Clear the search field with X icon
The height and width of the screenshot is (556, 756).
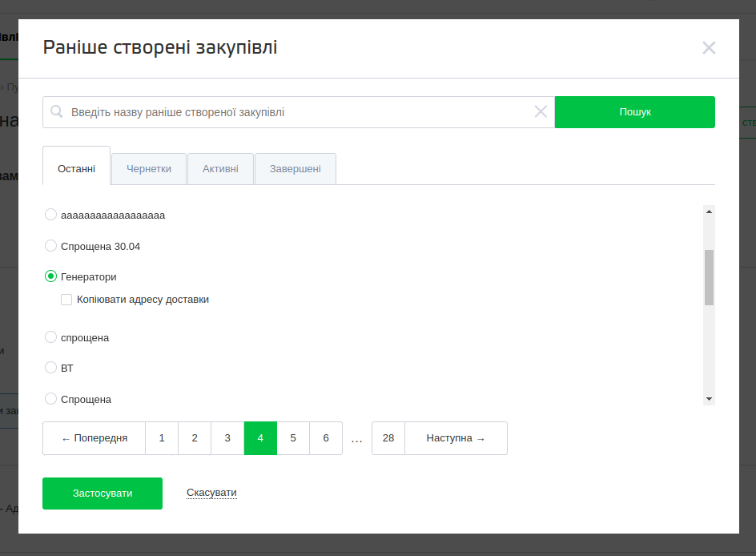[541, 112]
